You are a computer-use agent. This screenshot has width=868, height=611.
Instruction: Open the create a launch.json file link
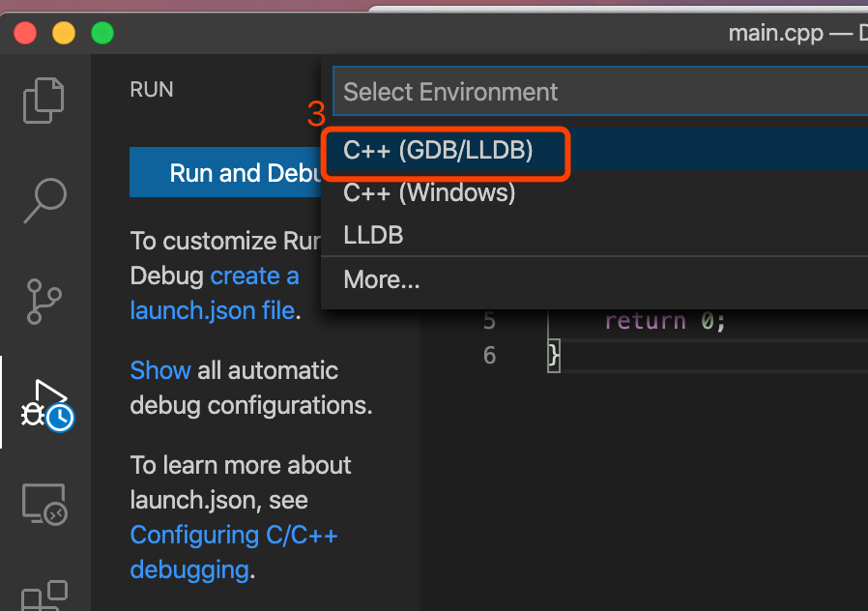pos(215,293)
